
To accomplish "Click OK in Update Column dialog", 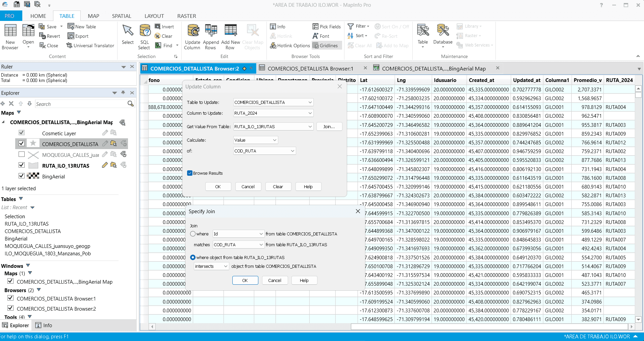I will tap(218, 187).
